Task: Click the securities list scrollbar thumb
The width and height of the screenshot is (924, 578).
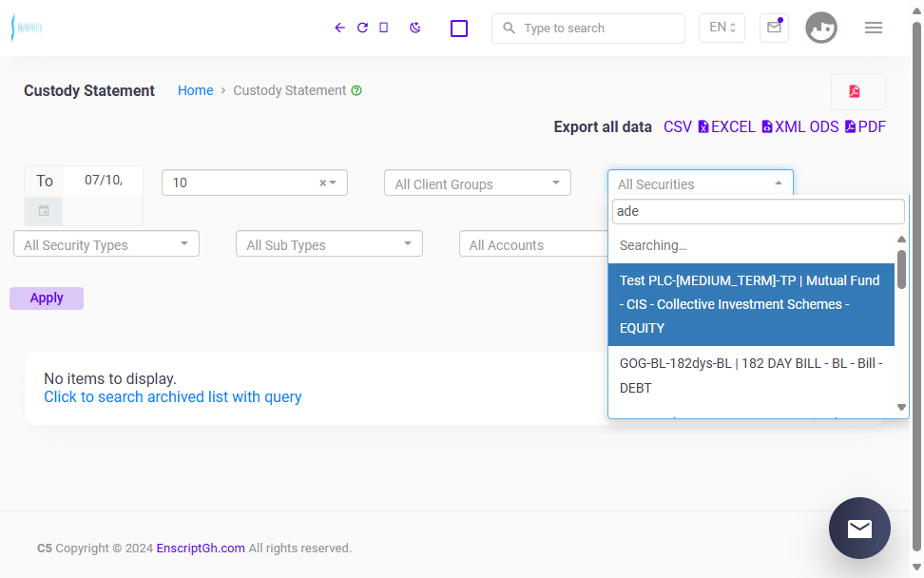Action: tap(901, 269)
